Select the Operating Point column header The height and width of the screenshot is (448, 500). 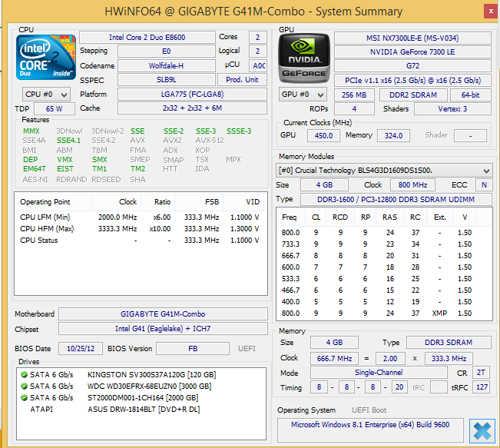[x=54, y=202]
